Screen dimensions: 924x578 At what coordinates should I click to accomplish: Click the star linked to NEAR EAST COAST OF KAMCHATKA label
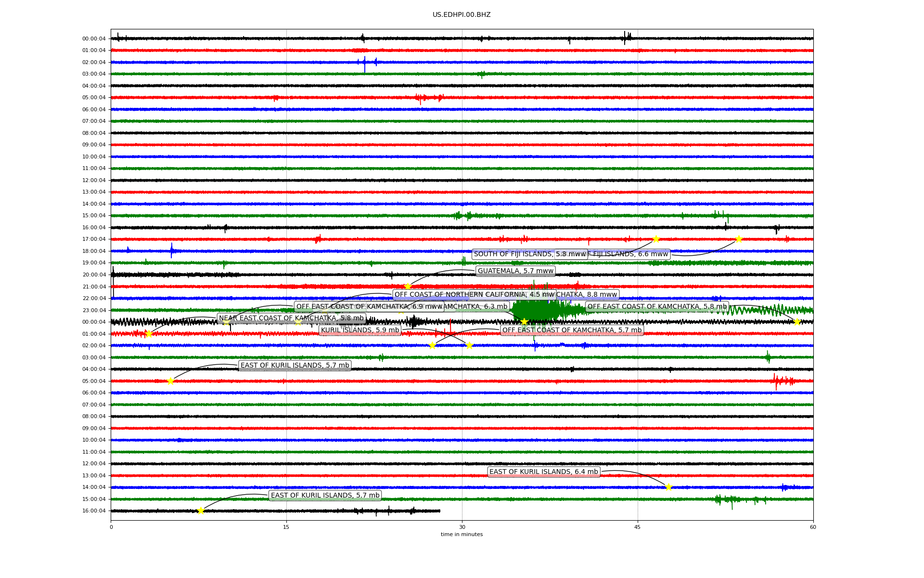coord(149,334)
